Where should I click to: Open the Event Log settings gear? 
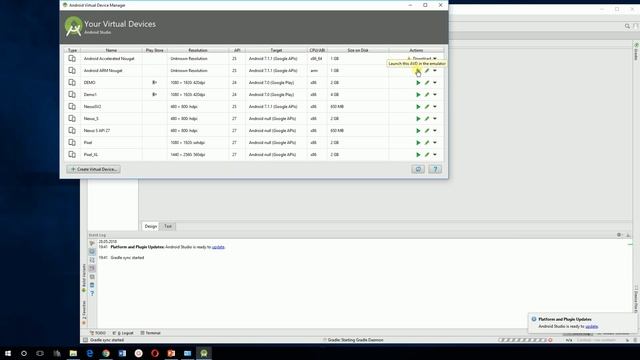(x=619, y=235)
